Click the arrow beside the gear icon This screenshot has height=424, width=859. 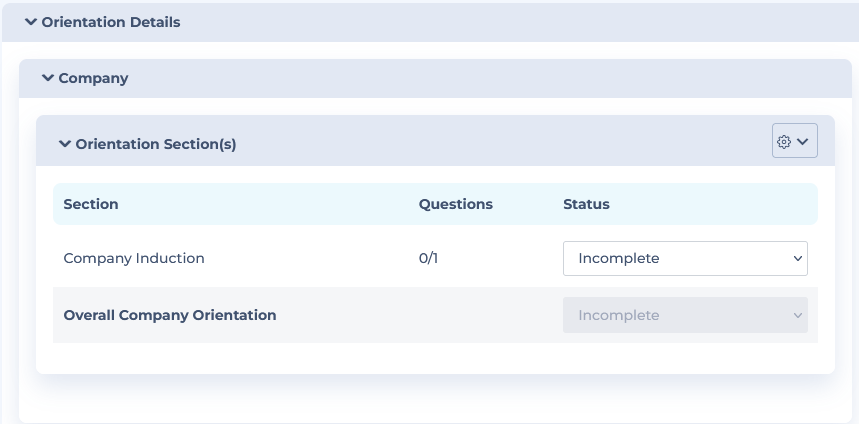[x=803, y=141]
